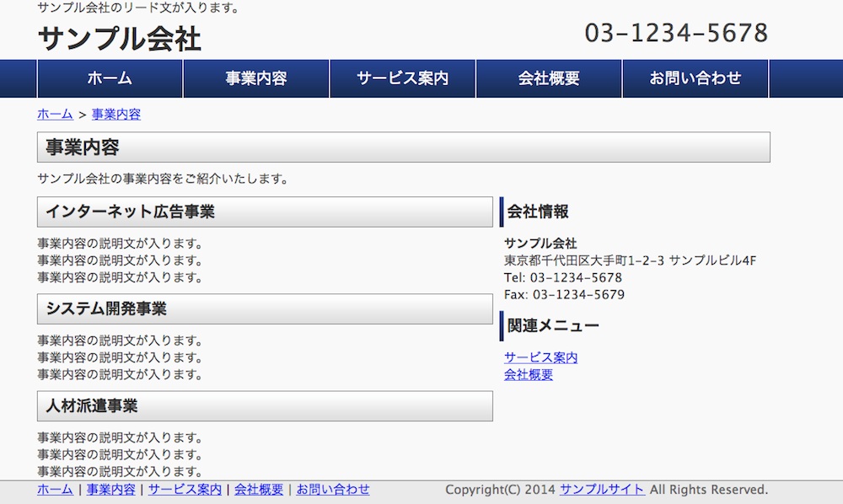This screenshot has height=504, width=843.
Task: Click お問い合わせ in the blue navigation bar
Action: point(695,78)
